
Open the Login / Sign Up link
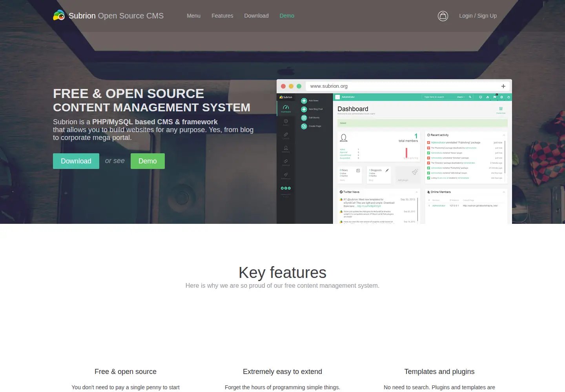(478, 16)
